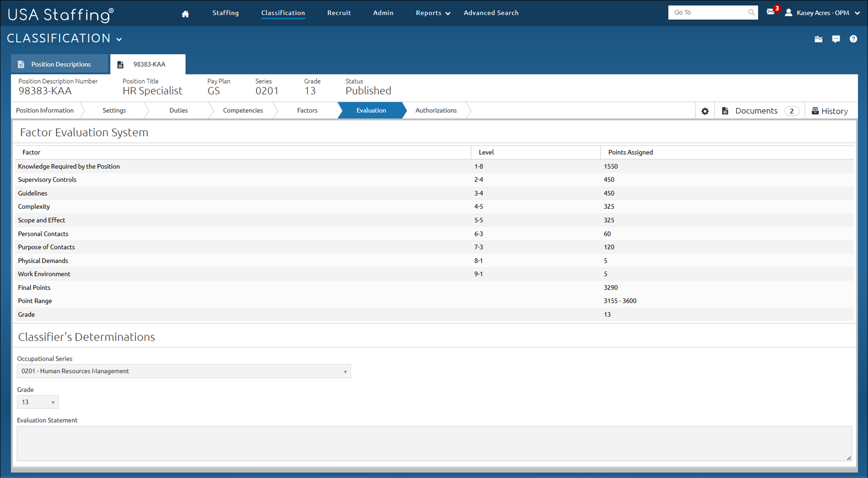Screen dimensions: 868x478
Task: Click the Scope and Effect factor
Action: (41, 220)
